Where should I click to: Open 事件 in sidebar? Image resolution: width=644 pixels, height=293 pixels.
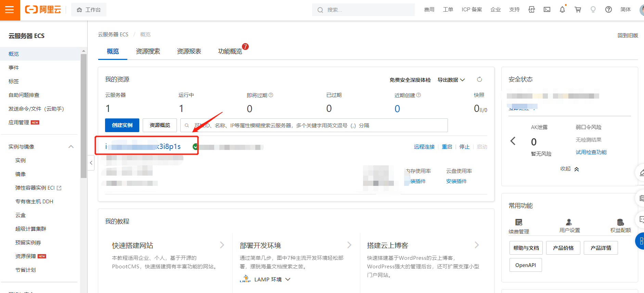click(x=14, y=68)
